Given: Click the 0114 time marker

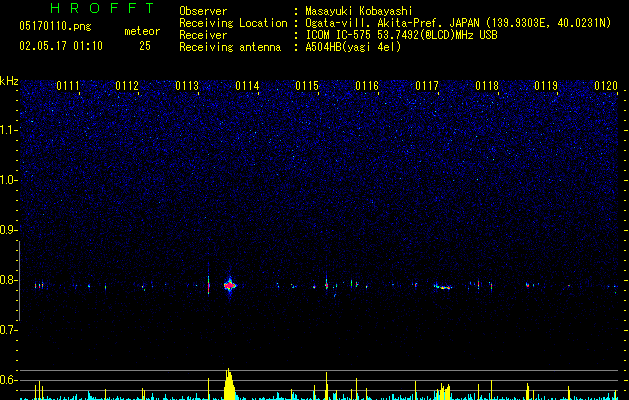Looking at the screenshot, I should click(247, 86).
